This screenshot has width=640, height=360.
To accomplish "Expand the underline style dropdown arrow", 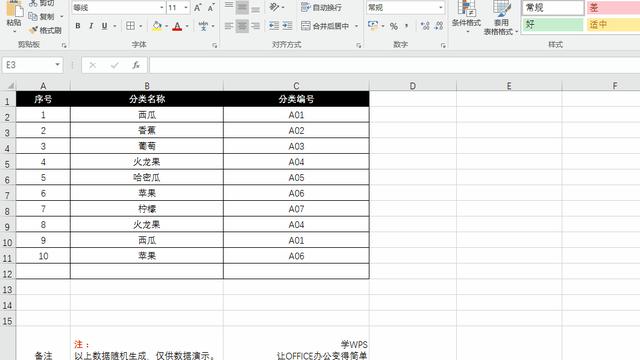I will tap(115, 26).
